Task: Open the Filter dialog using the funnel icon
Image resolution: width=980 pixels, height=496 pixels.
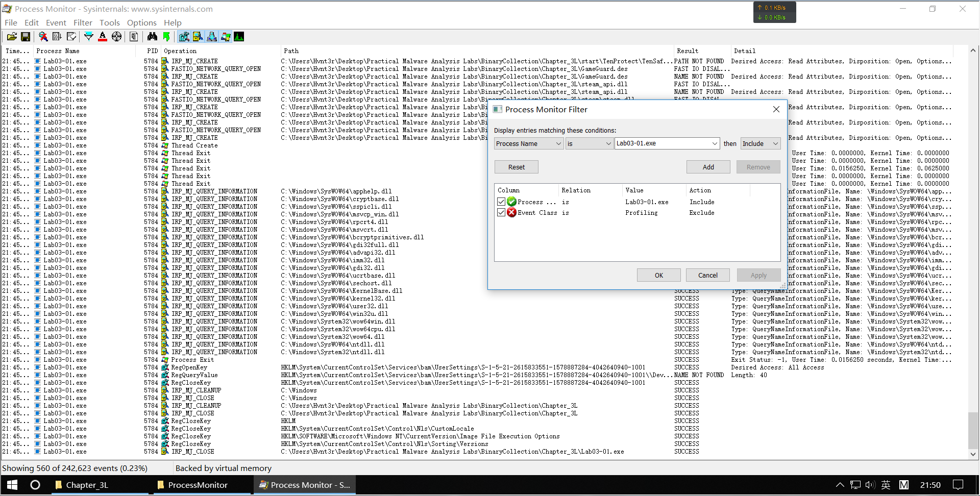Action: (89, 37)
